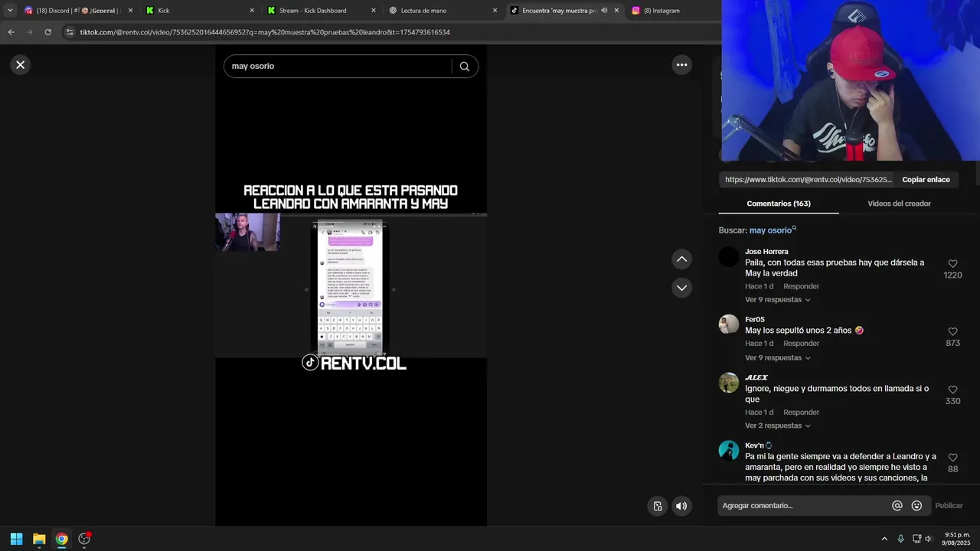Focus the Agregar comentario input field
Screen dimensions: 980x551
[804, 506]
